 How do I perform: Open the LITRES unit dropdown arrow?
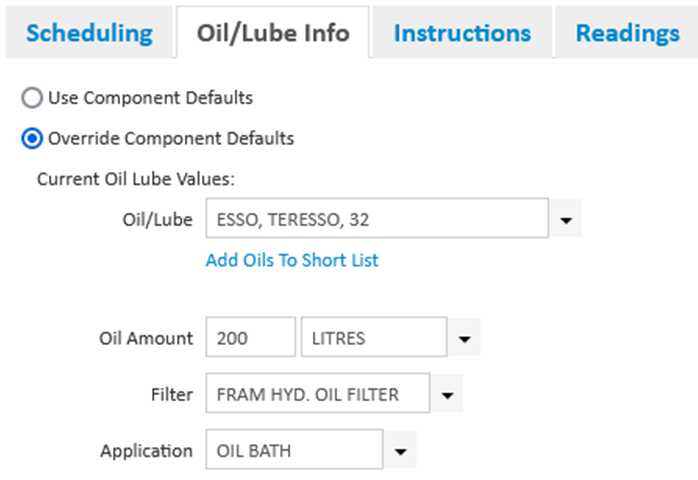tap(465, 339)
